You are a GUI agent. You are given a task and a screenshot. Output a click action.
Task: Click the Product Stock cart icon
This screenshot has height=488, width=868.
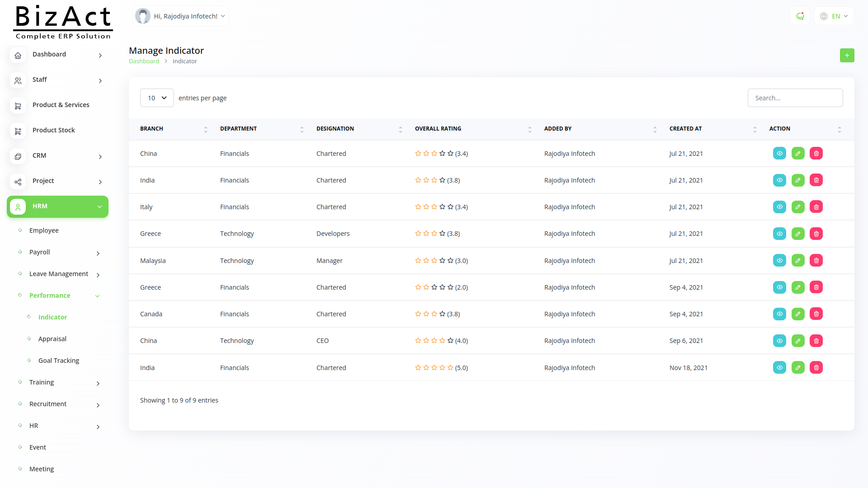point(18,131)
